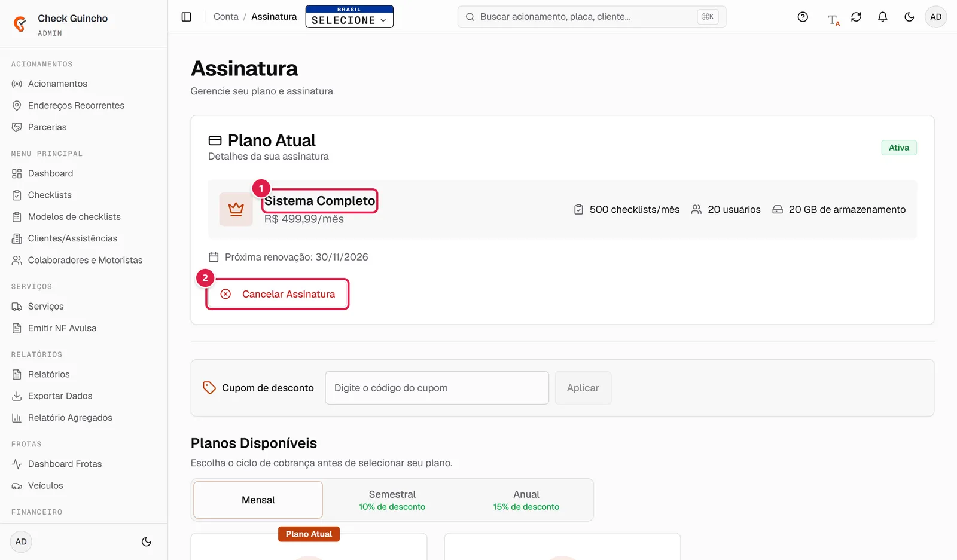
Task: Open the text size adjustment icon
Action: coord(833,20)
